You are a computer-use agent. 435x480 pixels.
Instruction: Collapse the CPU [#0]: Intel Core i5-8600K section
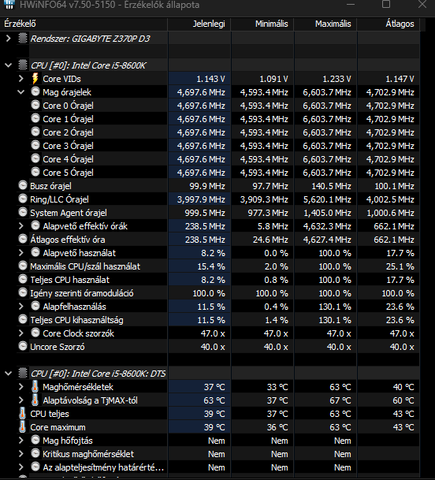click(x=8, y=65)
